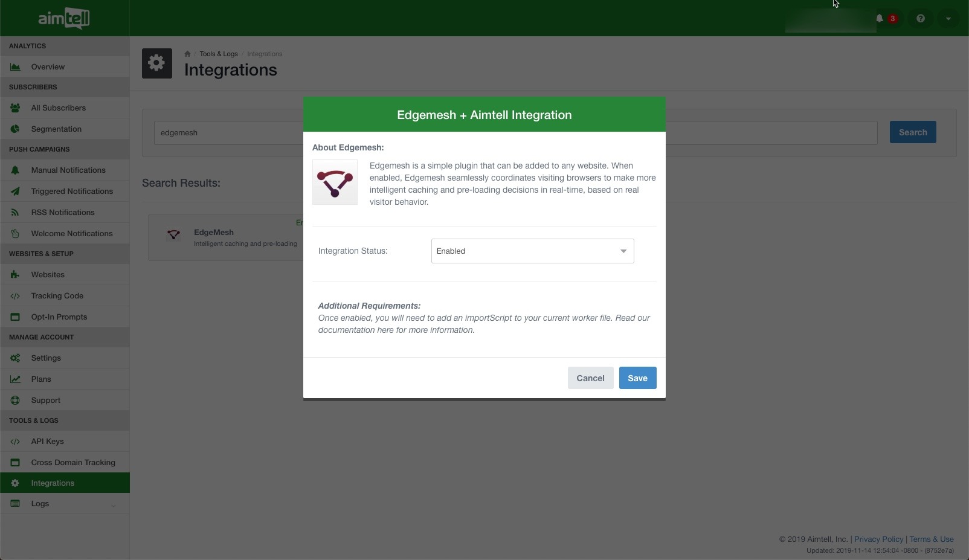This screenshot has height=560, width=969.
Task: Open the help question mark icon
Action: (920, 18)
